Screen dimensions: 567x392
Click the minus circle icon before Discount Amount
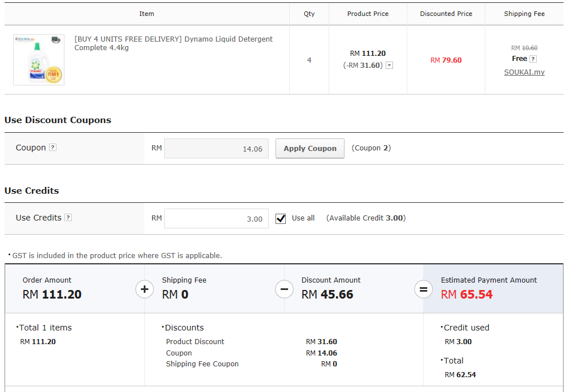click(x=284, y=289)
